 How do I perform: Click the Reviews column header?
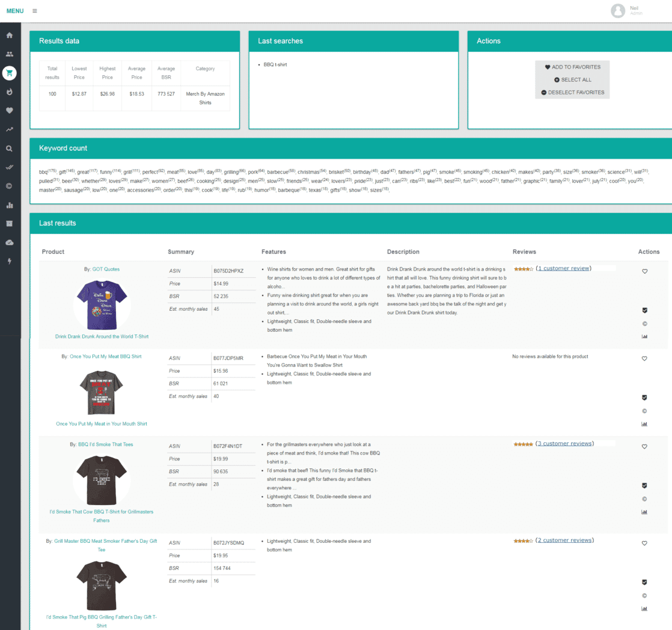(x=524, y=252)
